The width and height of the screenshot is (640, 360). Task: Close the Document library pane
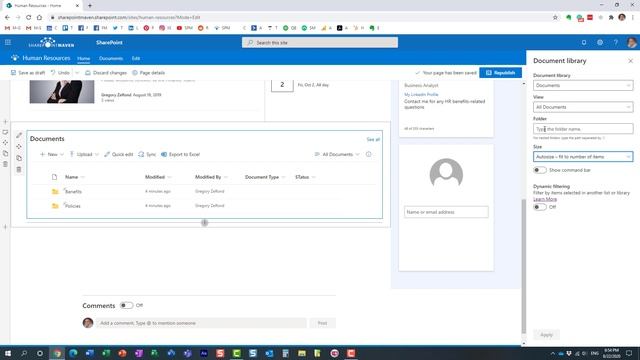(630, 61)
